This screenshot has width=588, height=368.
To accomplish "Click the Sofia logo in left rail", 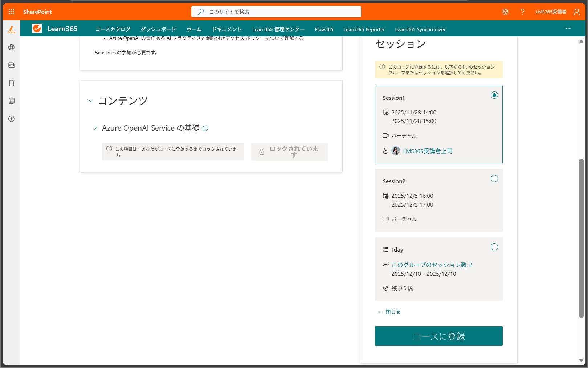I will [x=12, y=30].
